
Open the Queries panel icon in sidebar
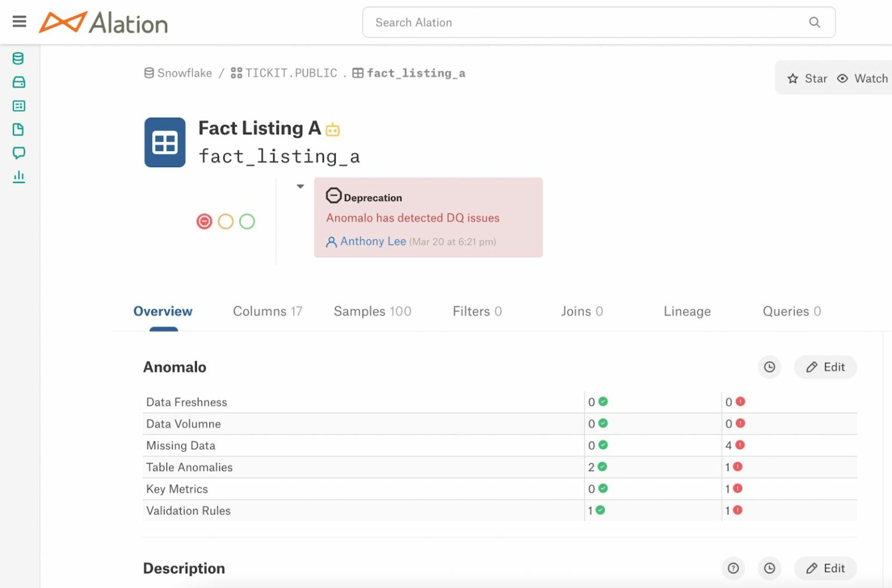(18, 106)
